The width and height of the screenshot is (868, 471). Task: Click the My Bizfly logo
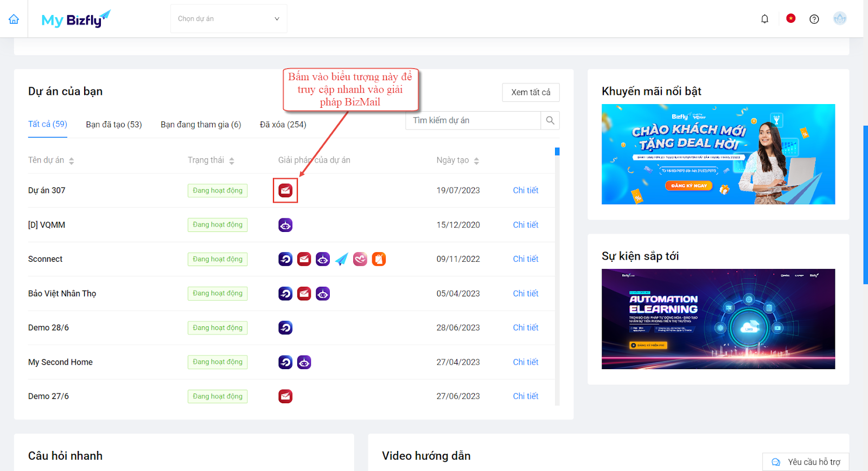click(x=76, y=19)
